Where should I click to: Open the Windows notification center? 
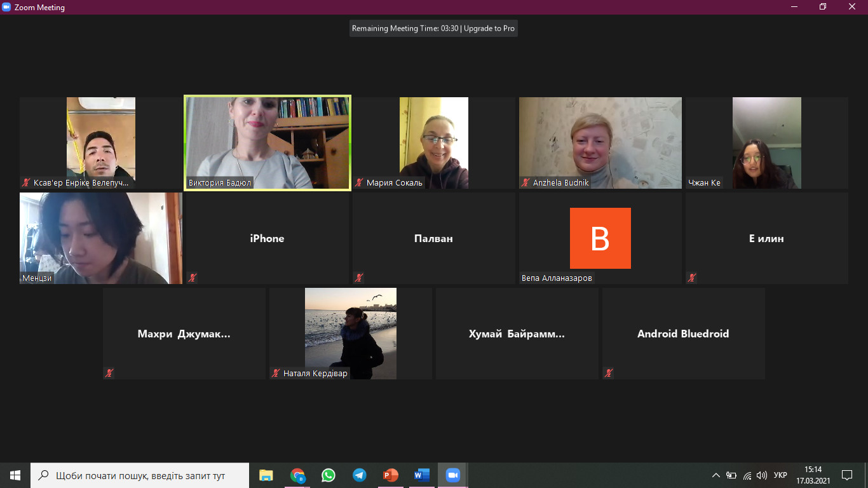(847, 475)
